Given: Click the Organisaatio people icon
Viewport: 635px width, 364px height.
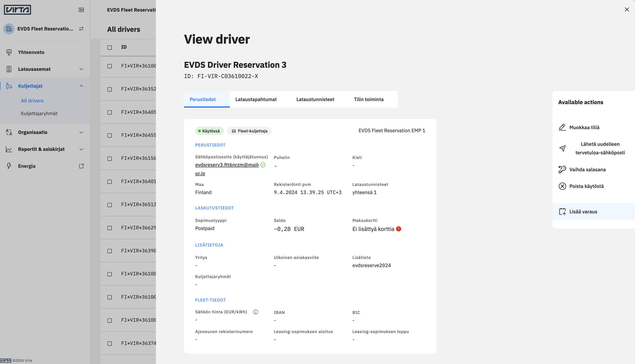Looking at the screenshot, I should tap(9, 132).
